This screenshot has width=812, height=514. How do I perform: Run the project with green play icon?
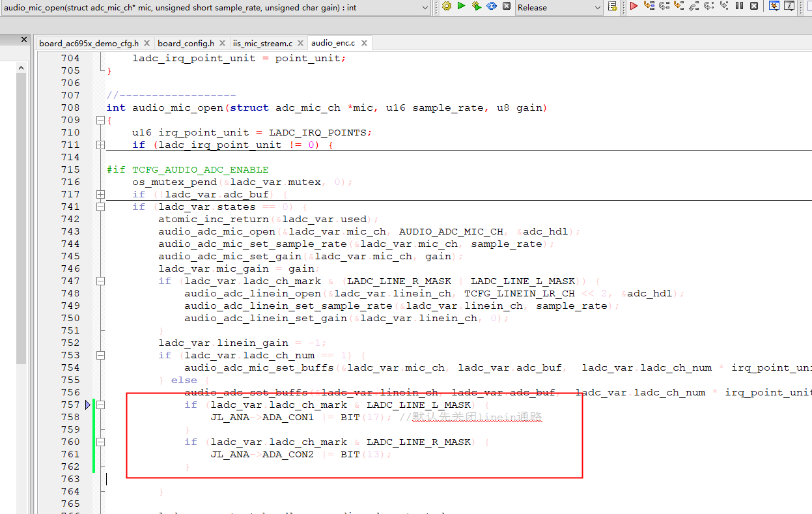coord(461,6)
